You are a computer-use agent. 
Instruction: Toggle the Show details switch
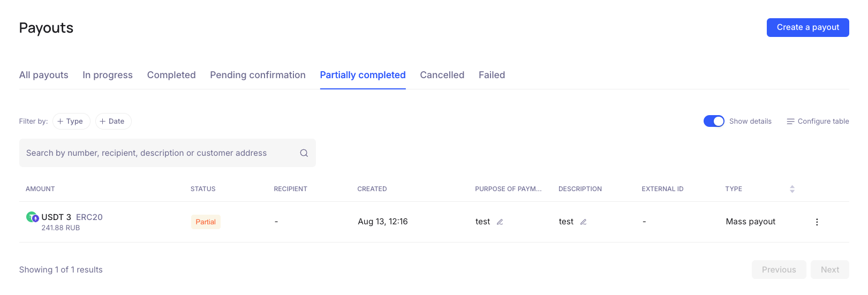coord(713,121)
